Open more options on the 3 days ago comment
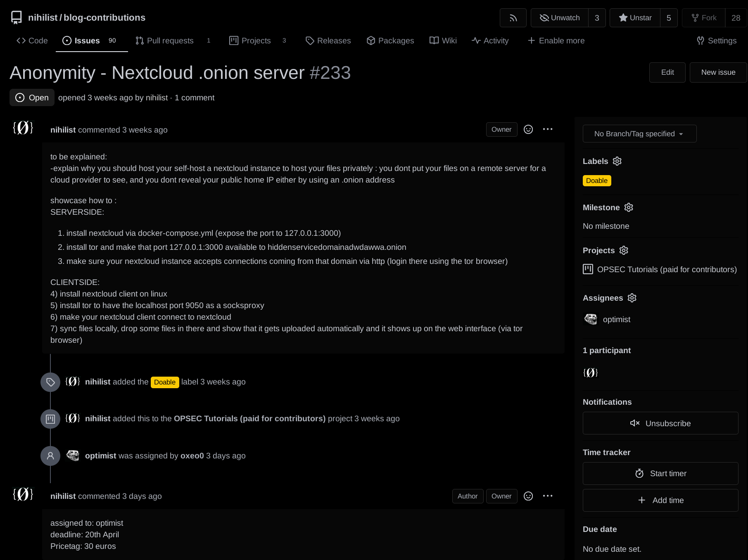 point(548,496)
